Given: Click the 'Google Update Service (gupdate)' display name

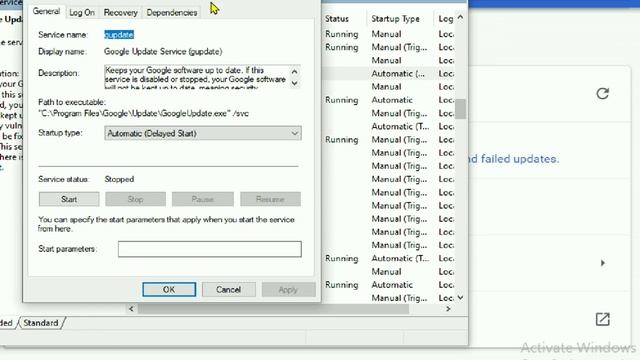Looking at the screenshot, I should pos(163,51).
